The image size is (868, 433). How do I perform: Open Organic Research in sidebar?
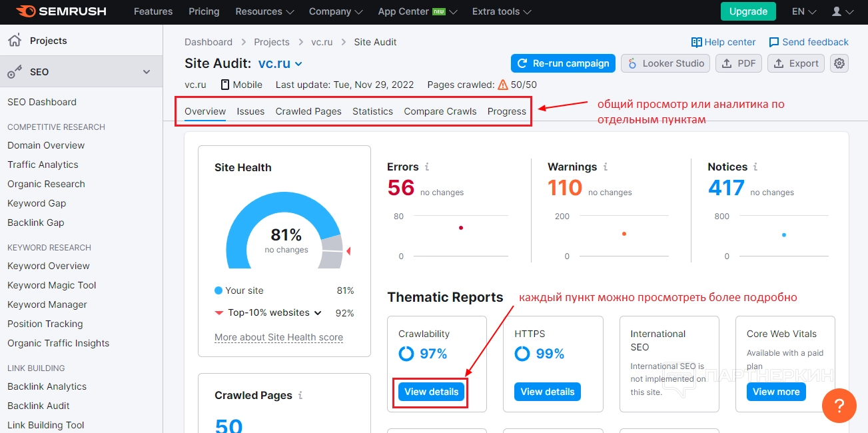[x=46, y=184]
